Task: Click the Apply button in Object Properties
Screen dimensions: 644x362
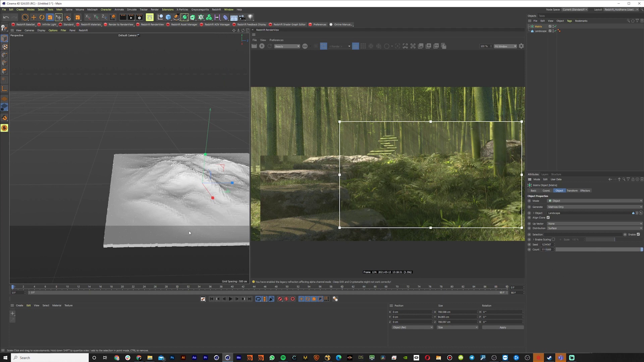Action: (x=503, y=327)
